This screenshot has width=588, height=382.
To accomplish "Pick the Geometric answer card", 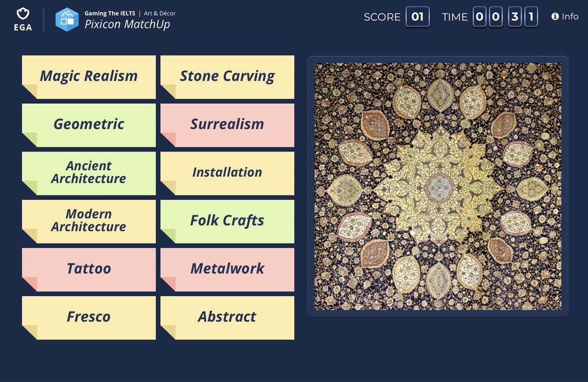I will [x=89, y=125].
